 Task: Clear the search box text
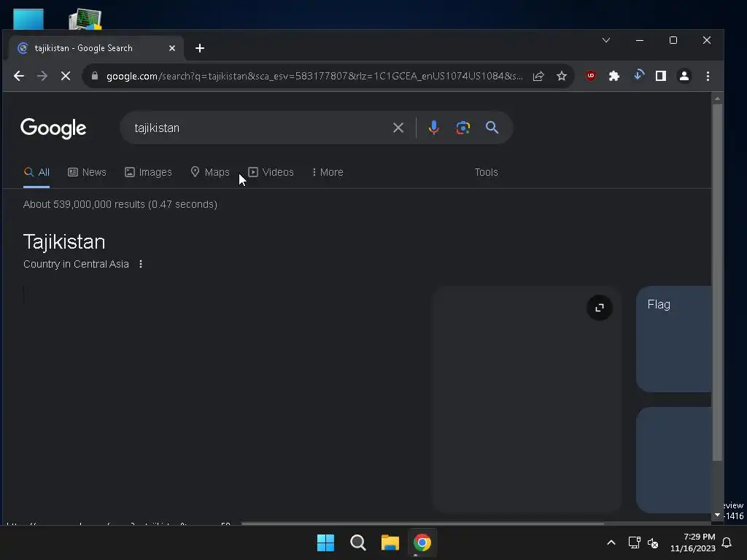point(398,128)
